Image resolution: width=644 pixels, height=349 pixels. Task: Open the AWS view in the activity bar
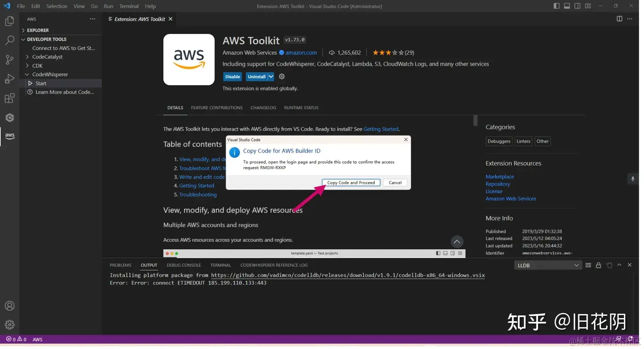click(x=9, y=136)
